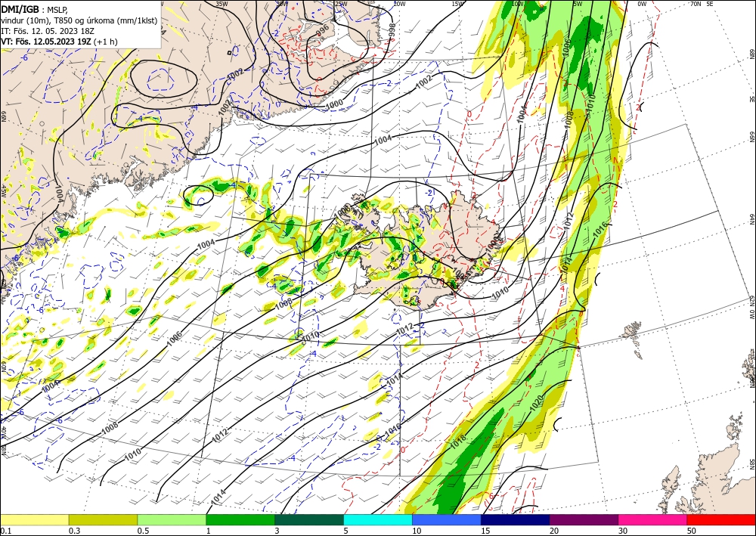Screen dimensions: 756x536
Task: Click the "vindur (10m), T850 og úrkoma" line
Action: [x=79, y=20]
